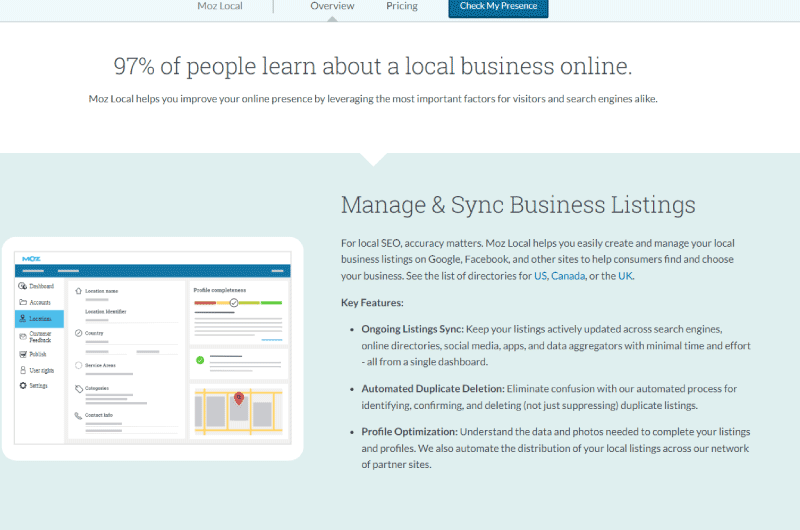Click the Check My Presence button

click(498, 7)
